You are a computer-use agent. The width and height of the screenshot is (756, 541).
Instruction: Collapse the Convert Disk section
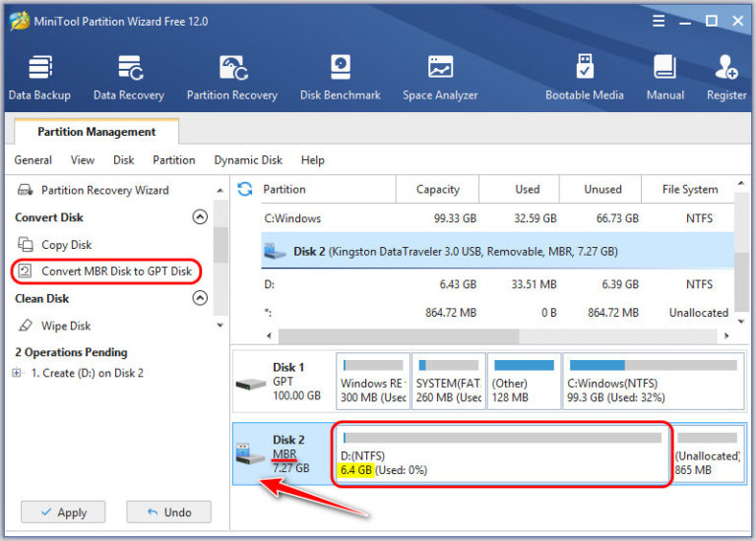click(200, 217)
